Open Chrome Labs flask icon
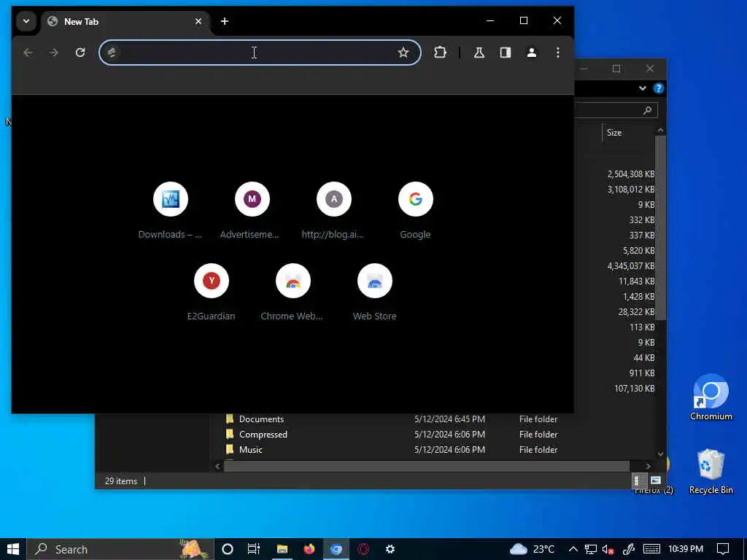747x560 pixels. pos(479,52)
